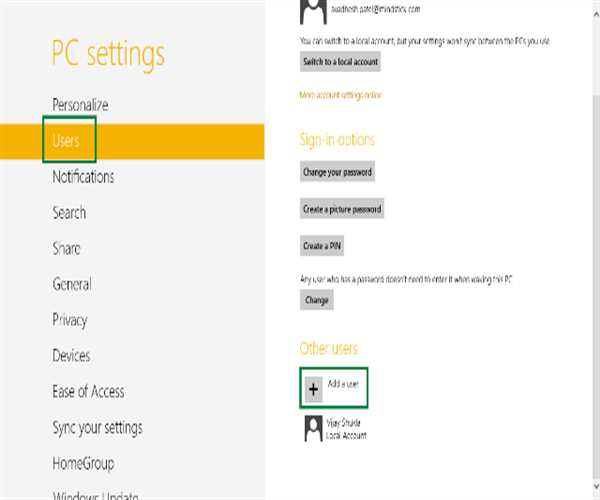Go to Privacy settings
The image size is (600, 500).
[x=70, y=320]
